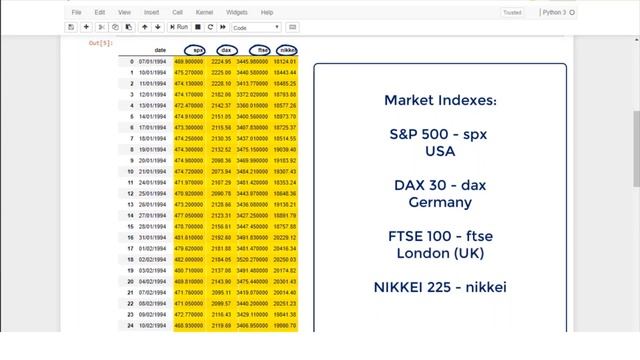Run the current cell
The image size is (640, 360).
click(179, 27)
